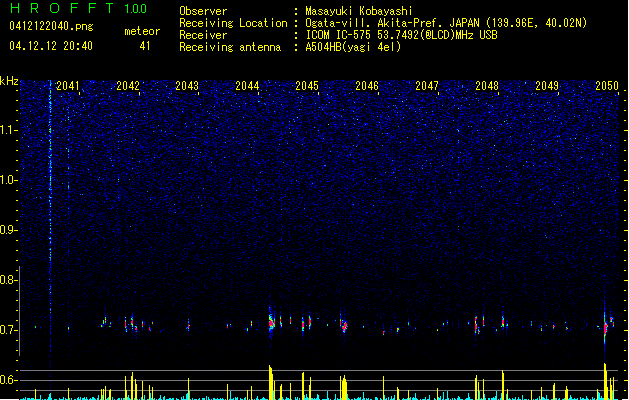Click the version number 1.00
The width and height of the screenshot is (629, 400).
[136, 9]
